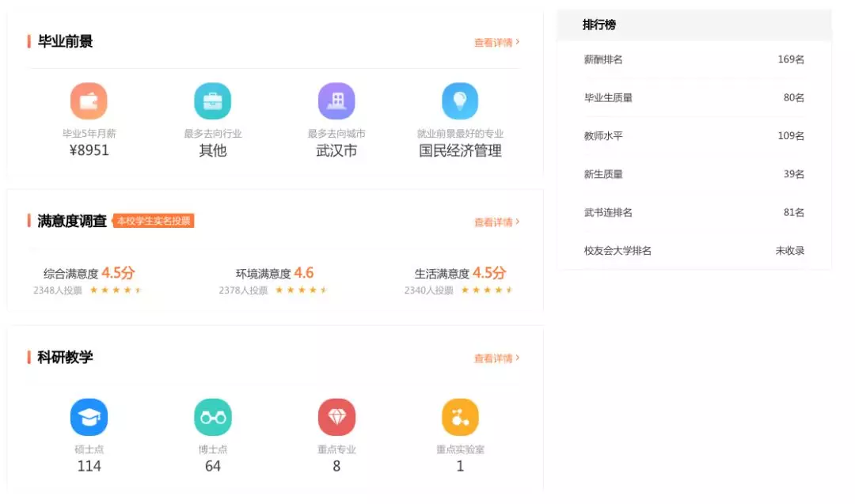Open the lightbulb icon for 就业前景最好的专业

(x=460, y=100)
